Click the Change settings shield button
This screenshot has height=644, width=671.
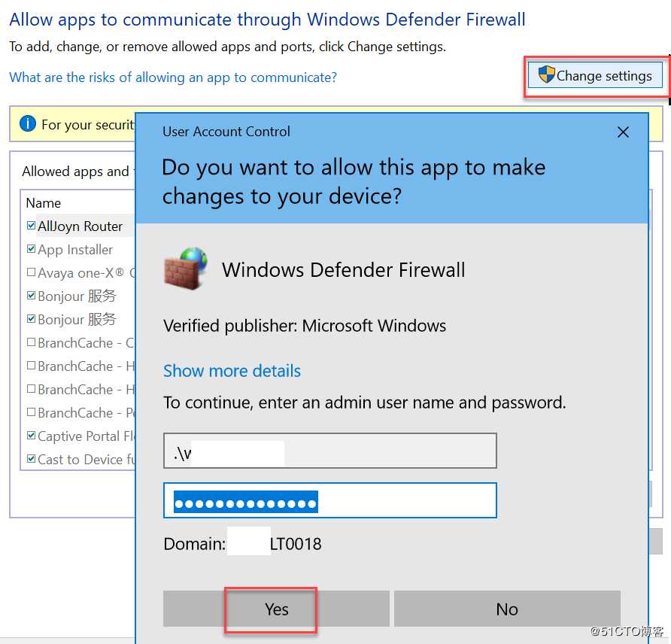[595, 75]
